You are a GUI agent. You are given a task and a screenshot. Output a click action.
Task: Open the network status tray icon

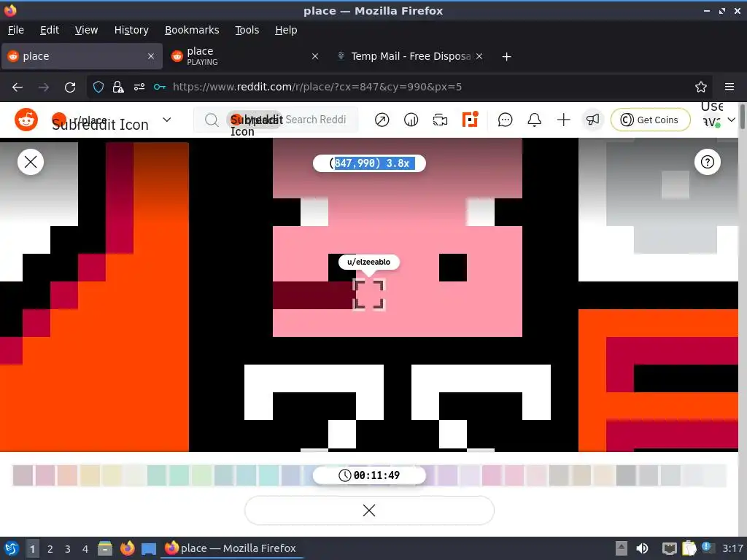click(x=669, y=548)
